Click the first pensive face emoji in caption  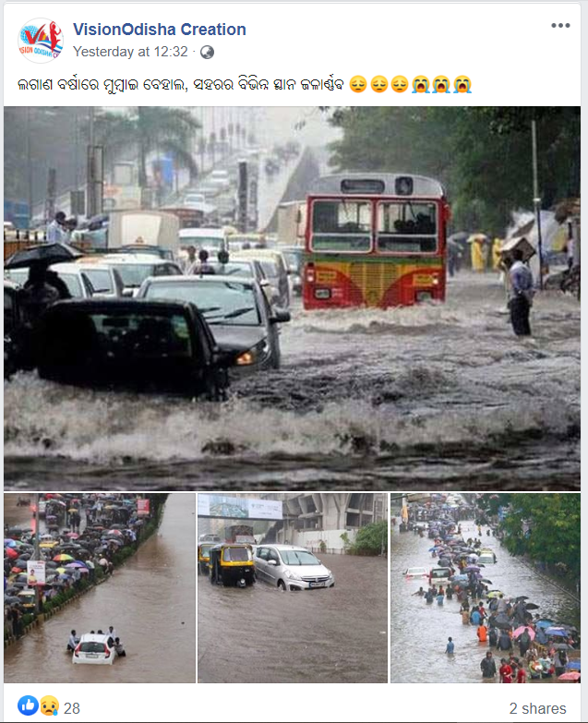358,85
